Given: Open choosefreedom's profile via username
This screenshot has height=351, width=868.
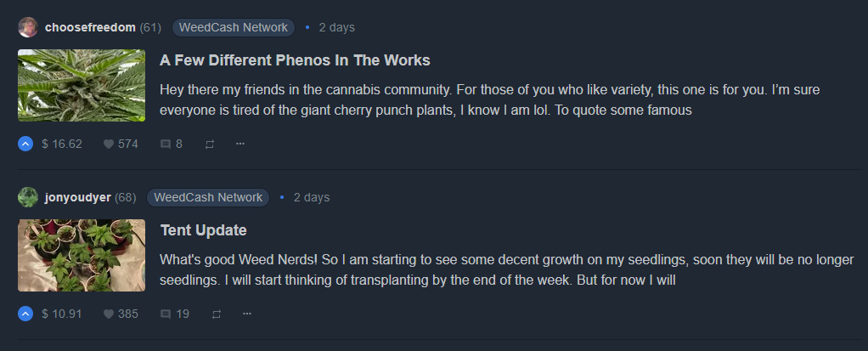Looking at the screenshot, I should click(90, 27).
